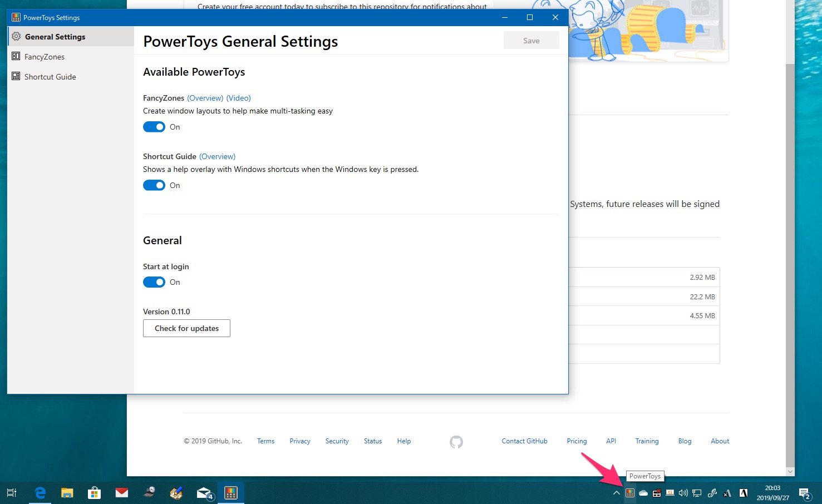
Task: Click the GitHub Octocat logo in footer
Action: 456,442
